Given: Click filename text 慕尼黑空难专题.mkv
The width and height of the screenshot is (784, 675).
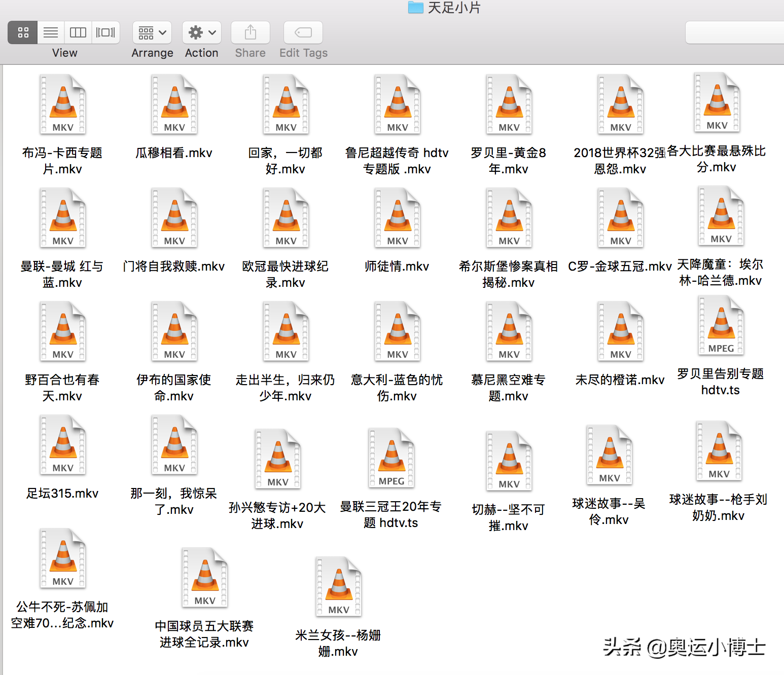Looking at the screenshot, I should point(509,388).
